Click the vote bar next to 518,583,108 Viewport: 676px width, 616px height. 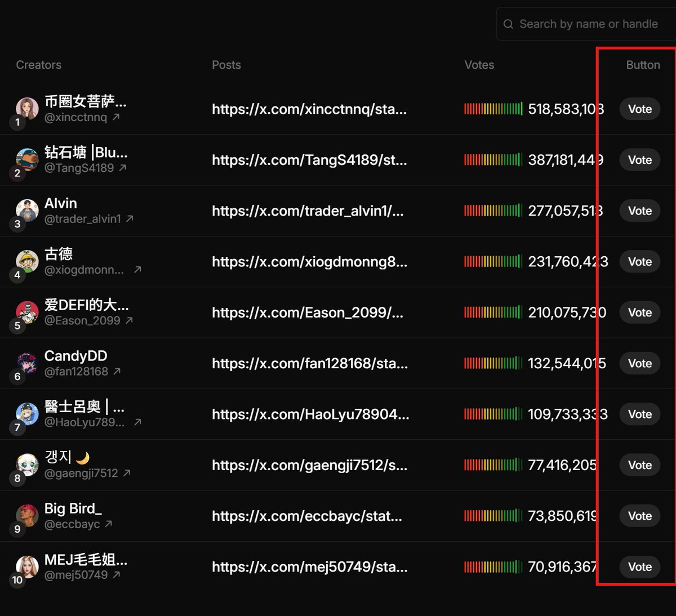coord(493,109)
